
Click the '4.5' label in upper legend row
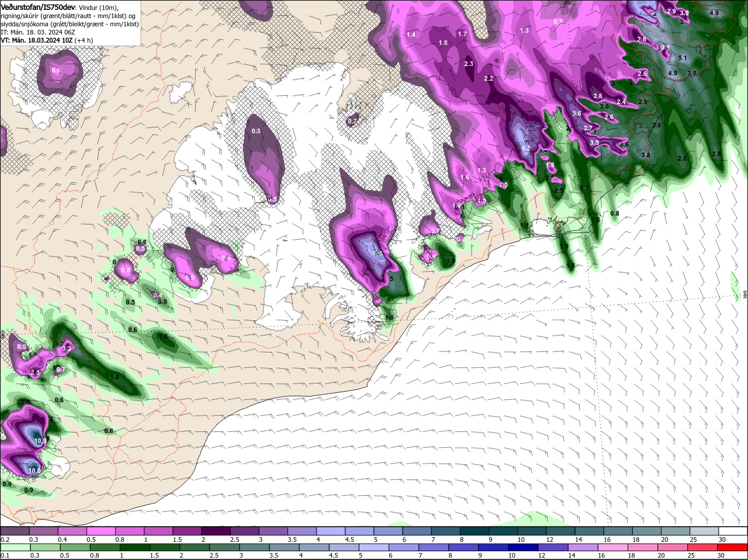(x=349, y=539)
